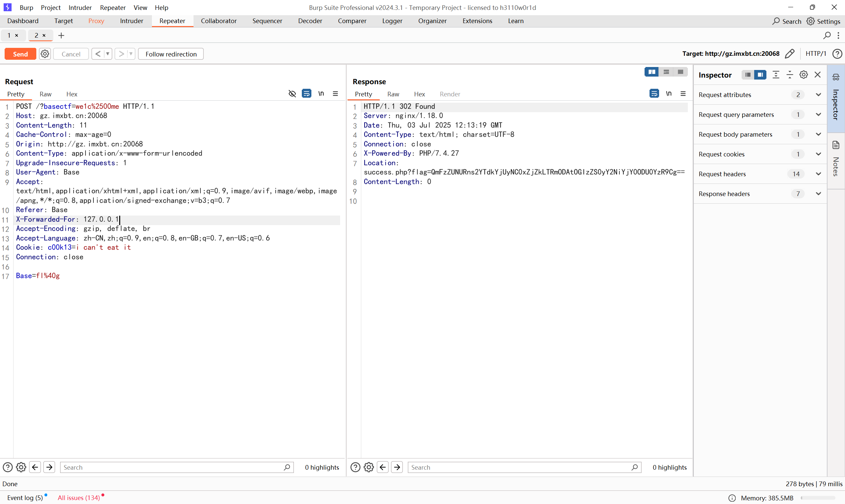Focus the Response search input field
Image resolution: width=845 pixels, height=504 pixels.
[524, 467]
